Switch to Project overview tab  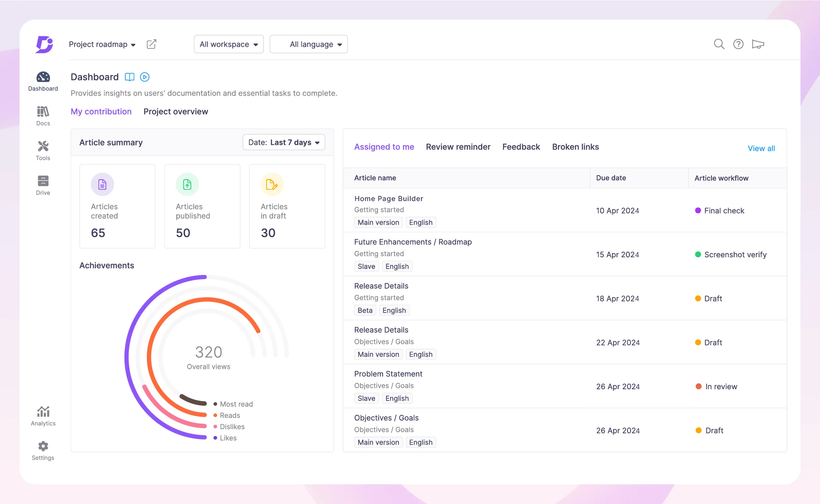176,111
